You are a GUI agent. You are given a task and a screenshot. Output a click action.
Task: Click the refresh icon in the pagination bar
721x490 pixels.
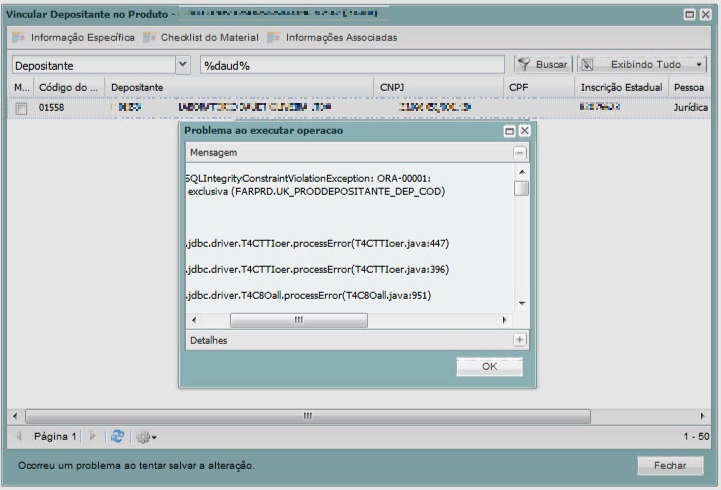coord(118,437)
